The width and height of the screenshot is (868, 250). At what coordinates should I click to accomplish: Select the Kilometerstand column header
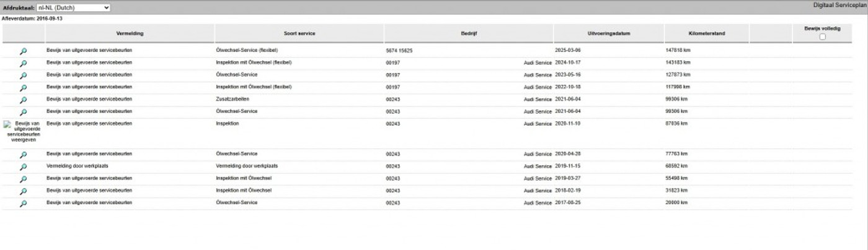pyautogui.click(x=706, y=33)
